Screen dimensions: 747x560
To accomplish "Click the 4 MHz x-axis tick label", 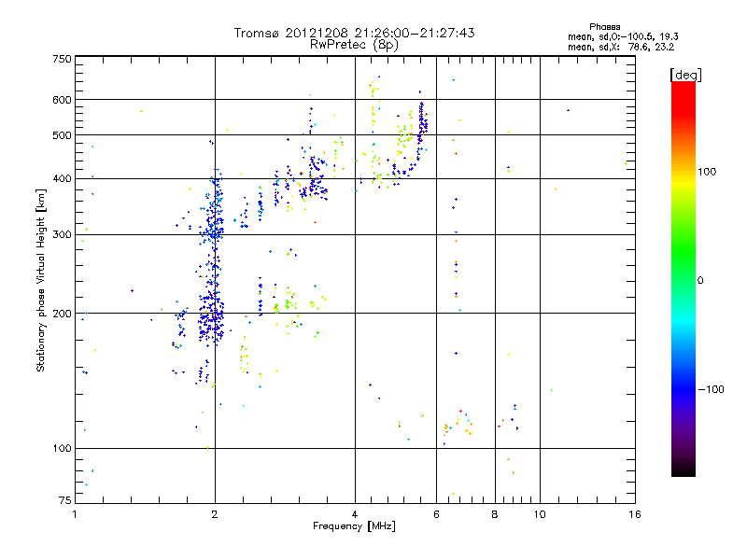I will tap(355, 514).
